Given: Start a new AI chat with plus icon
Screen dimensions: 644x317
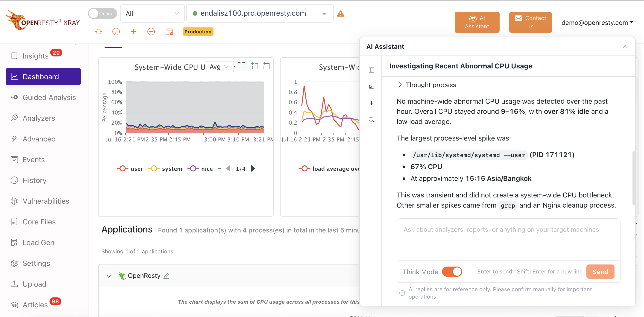Looking at the screenshot, I should [372, 103].
